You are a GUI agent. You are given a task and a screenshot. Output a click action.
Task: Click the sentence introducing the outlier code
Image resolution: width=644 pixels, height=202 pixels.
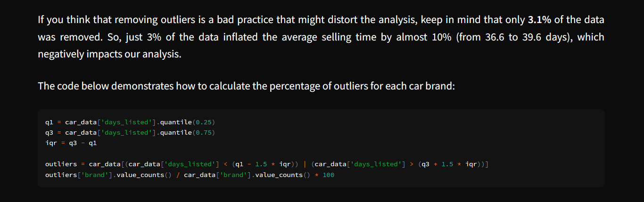pos(245,87)
